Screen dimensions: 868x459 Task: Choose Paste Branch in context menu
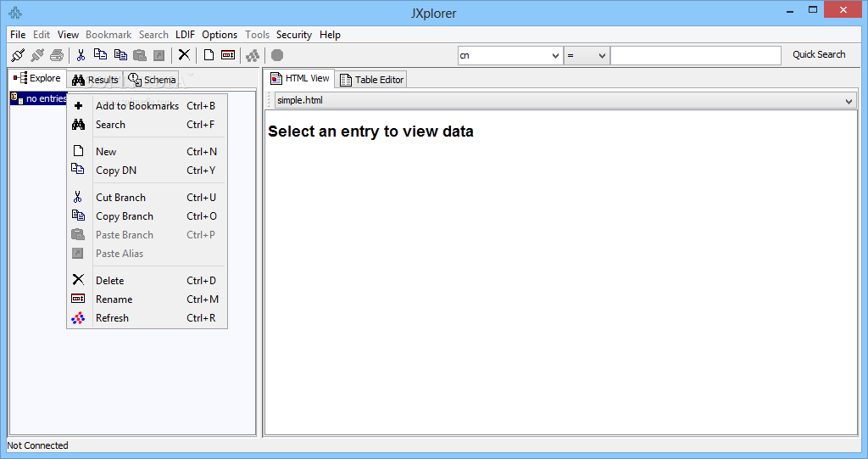(147, 236)
